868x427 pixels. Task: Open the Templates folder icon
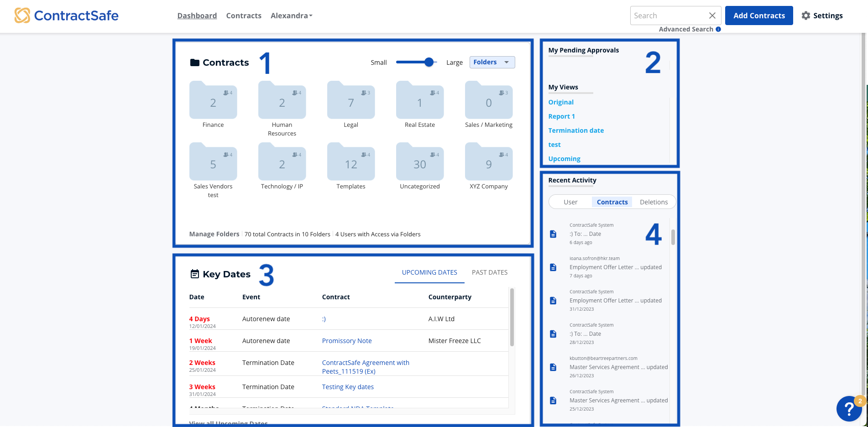click(350, 161)
